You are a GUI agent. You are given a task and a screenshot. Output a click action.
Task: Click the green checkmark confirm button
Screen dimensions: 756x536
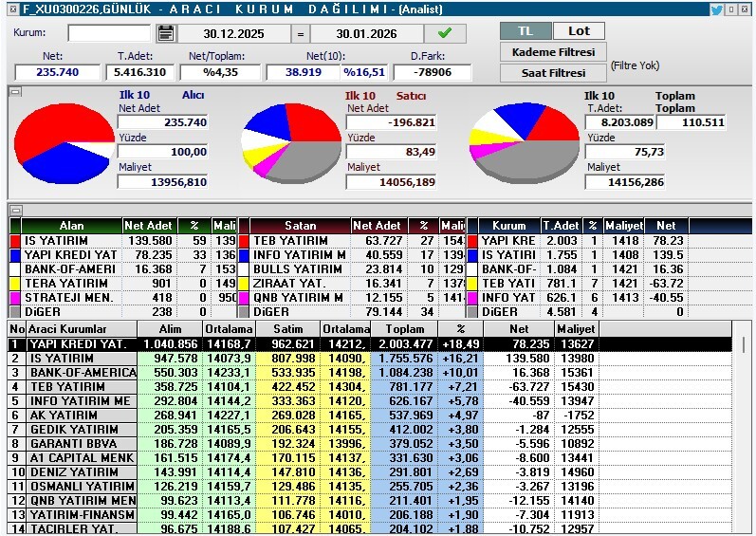tap(445, 33)
